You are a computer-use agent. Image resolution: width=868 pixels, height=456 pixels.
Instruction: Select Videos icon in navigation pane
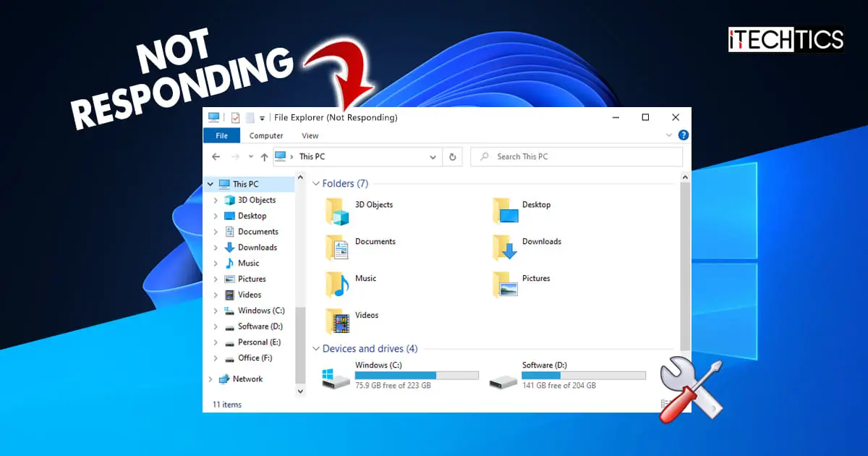229,295
